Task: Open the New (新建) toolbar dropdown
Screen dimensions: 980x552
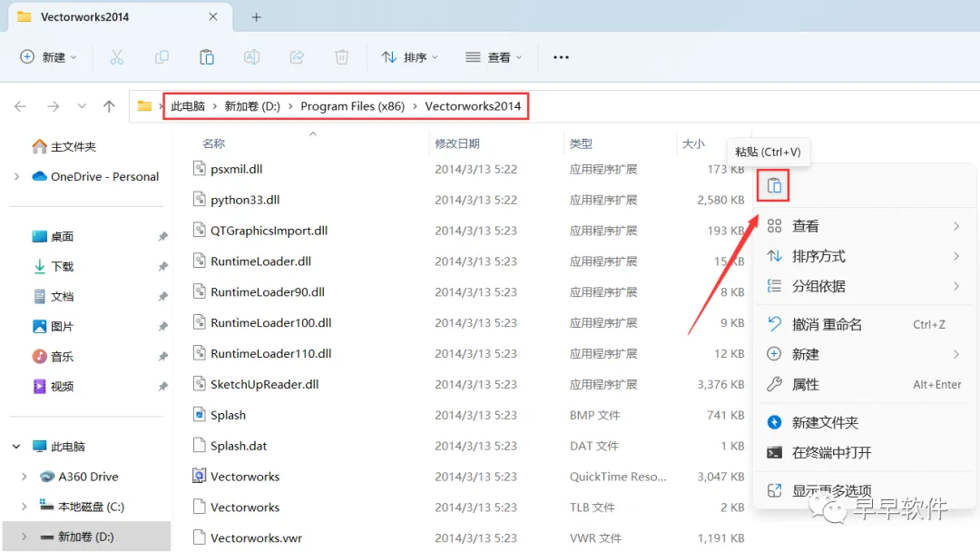Action: (48, 57)
